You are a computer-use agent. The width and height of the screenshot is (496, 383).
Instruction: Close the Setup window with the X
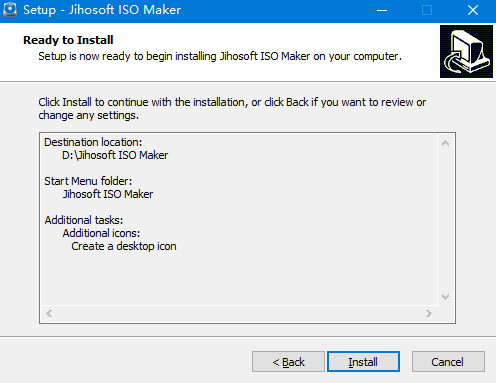coord(473,10)
